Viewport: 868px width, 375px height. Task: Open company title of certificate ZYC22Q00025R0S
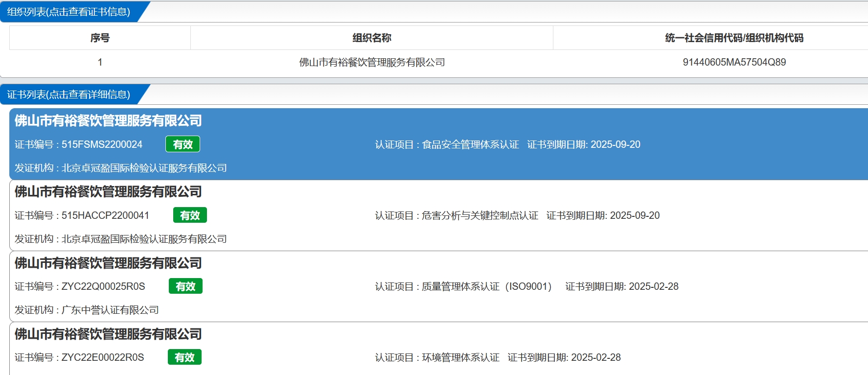click(x=108, y=263)
